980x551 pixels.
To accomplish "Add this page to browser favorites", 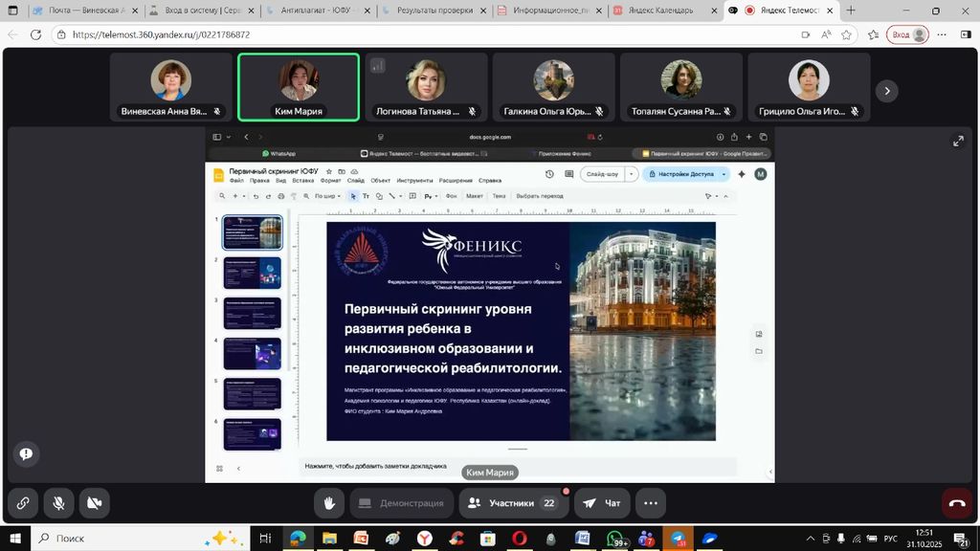I will coord(846,34).
